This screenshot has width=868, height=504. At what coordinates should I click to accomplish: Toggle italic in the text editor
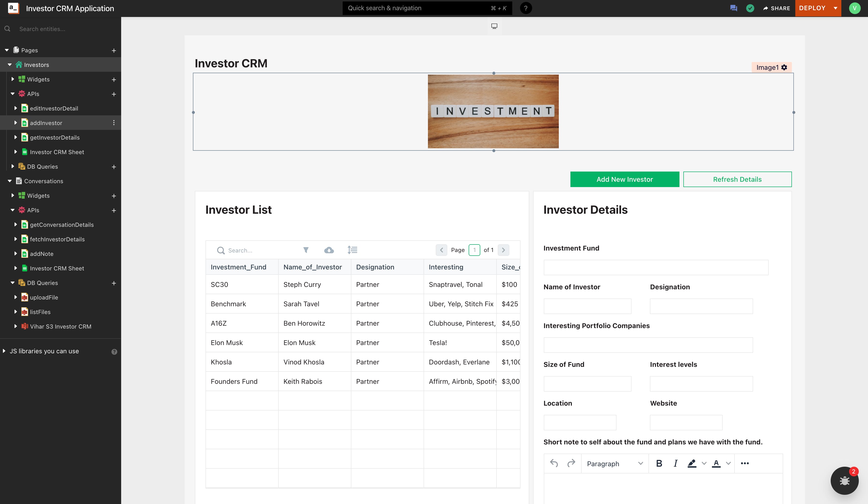(675, 463)
